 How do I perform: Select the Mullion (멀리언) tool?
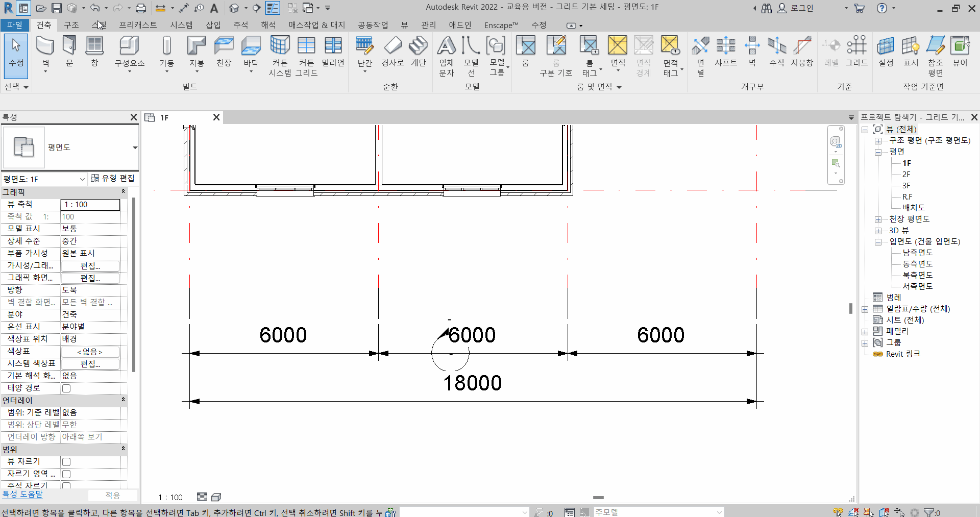click(x=333, y=52)
